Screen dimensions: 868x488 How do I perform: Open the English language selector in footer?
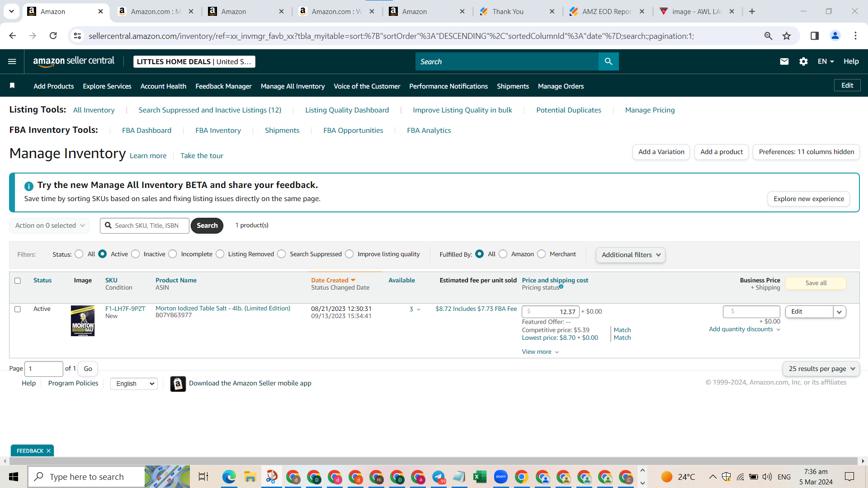click(134, 384)
